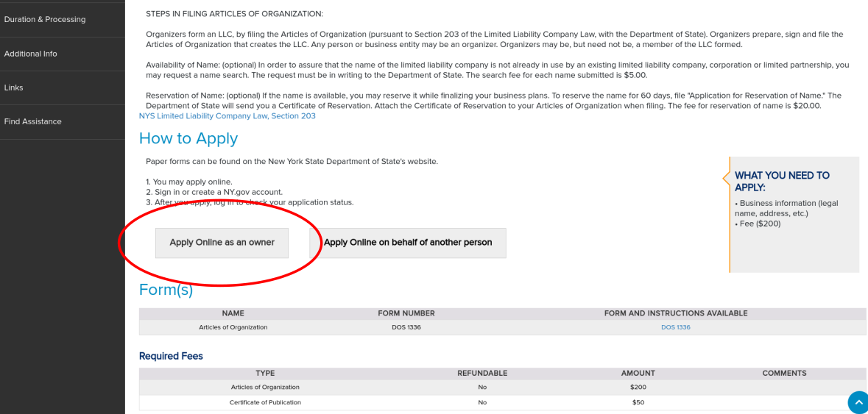Open Find Assistance in the sidebar
This screenshot has width=868, height=414.
point(33,121)
